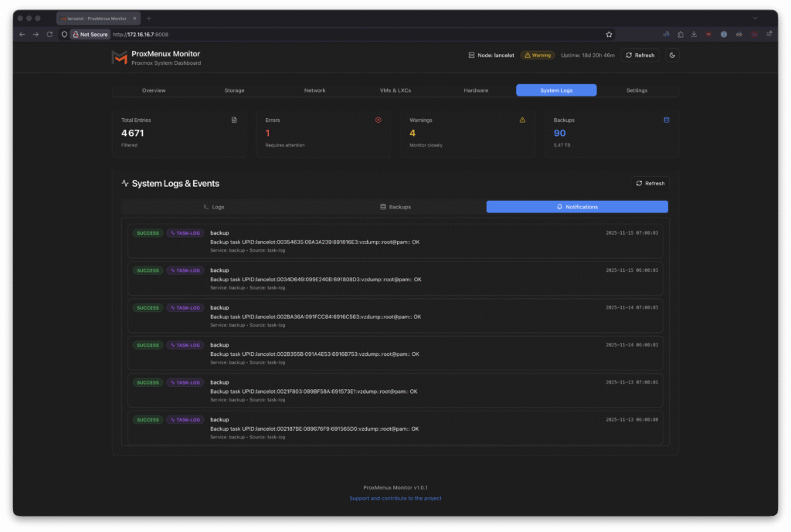The height and width of the screenshot is (532, 791).
Task: Select the Logs sub-tab
Action: coord(213,207)
